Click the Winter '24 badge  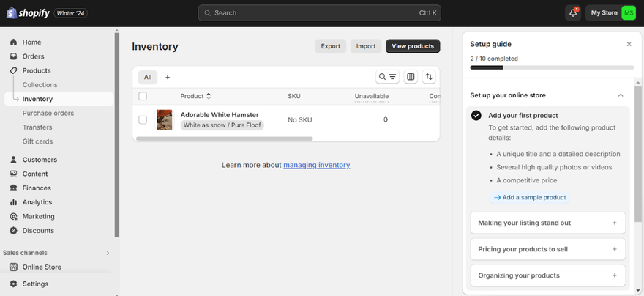71,12
